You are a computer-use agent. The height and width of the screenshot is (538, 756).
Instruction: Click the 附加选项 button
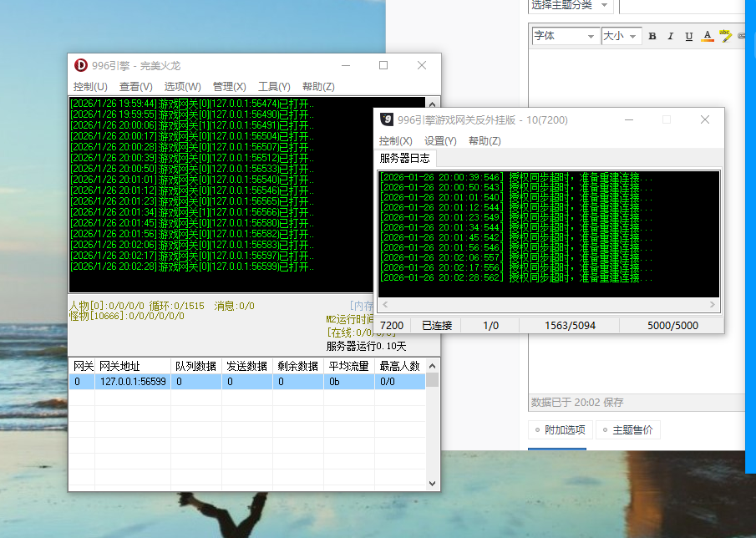pos(561,430)
